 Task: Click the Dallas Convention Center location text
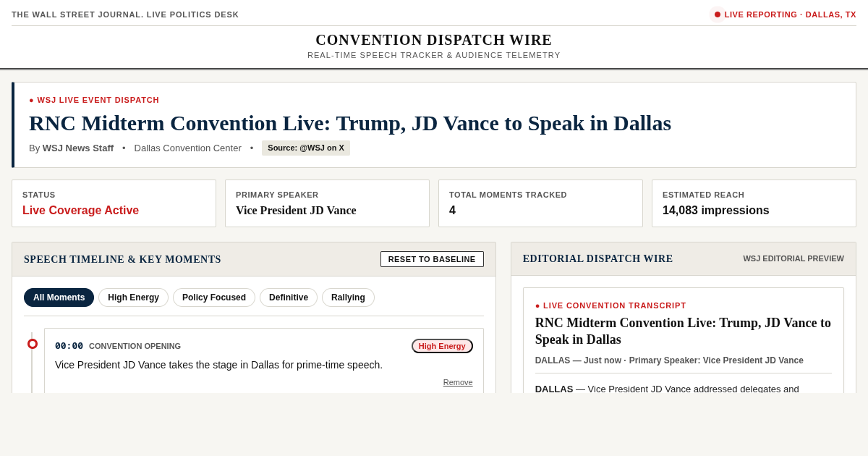[x=188, y=148]
